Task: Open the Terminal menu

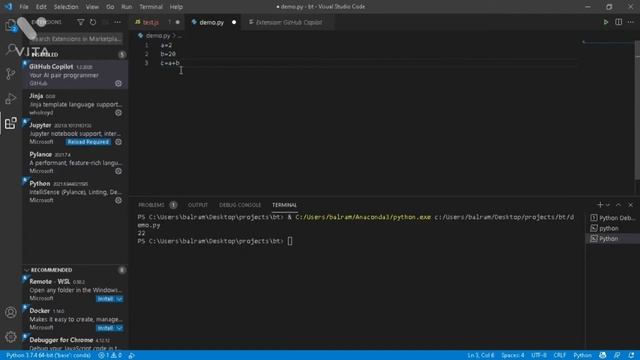Action: coord(151,7)
